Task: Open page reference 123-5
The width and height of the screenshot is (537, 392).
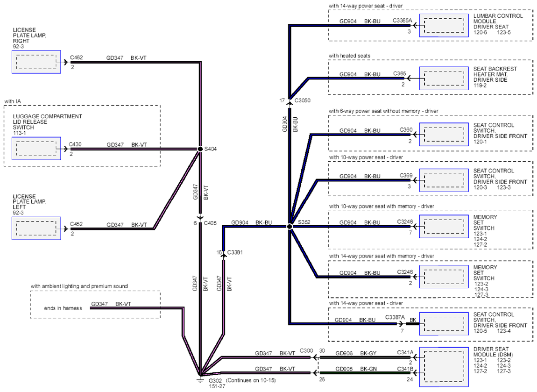Action: click(x=504, y=33)
